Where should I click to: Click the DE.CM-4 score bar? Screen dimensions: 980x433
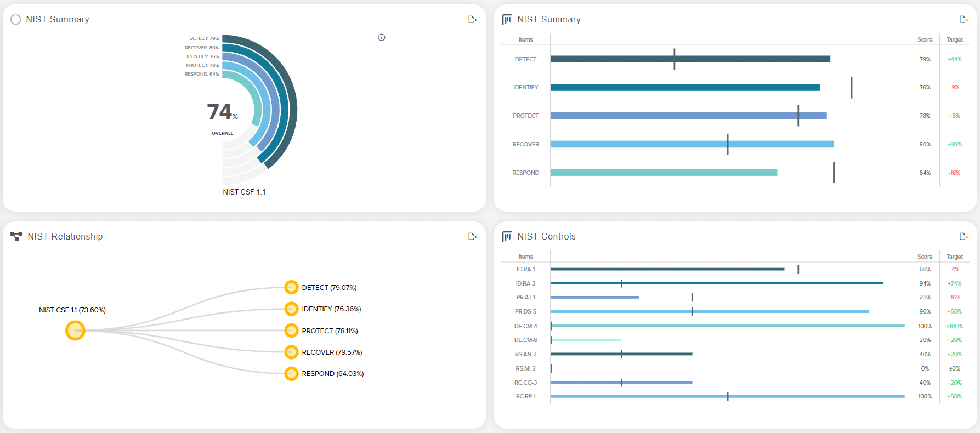tap(728, 326)
